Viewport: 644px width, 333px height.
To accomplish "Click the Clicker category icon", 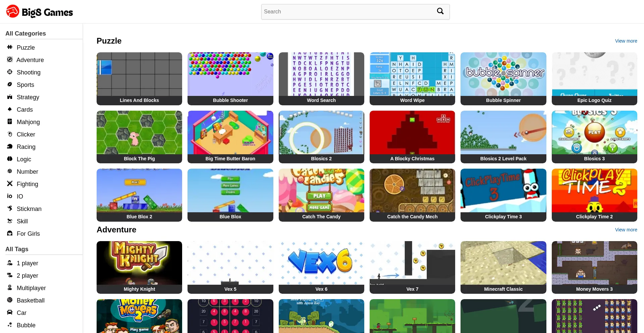I will (10, 134).
